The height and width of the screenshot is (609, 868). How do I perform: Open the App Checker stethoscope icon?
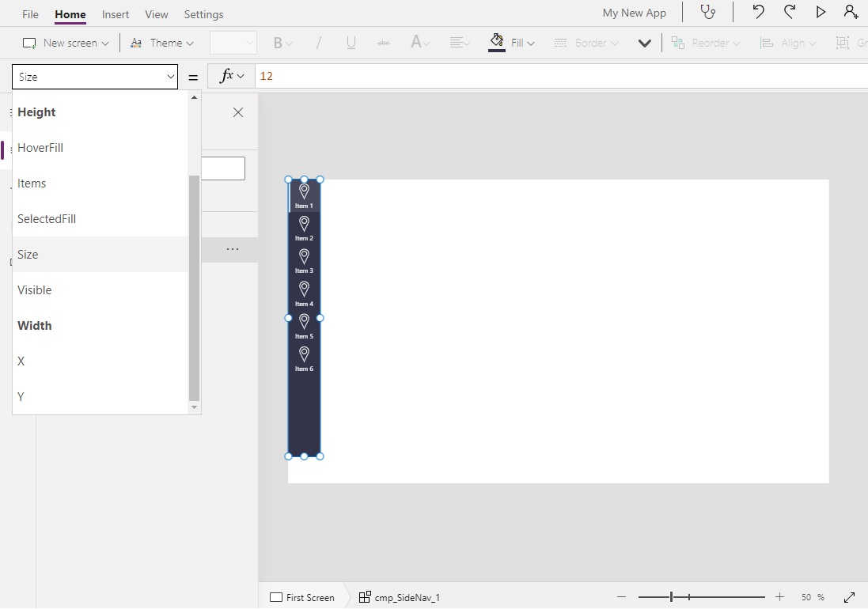coord(707,12)
